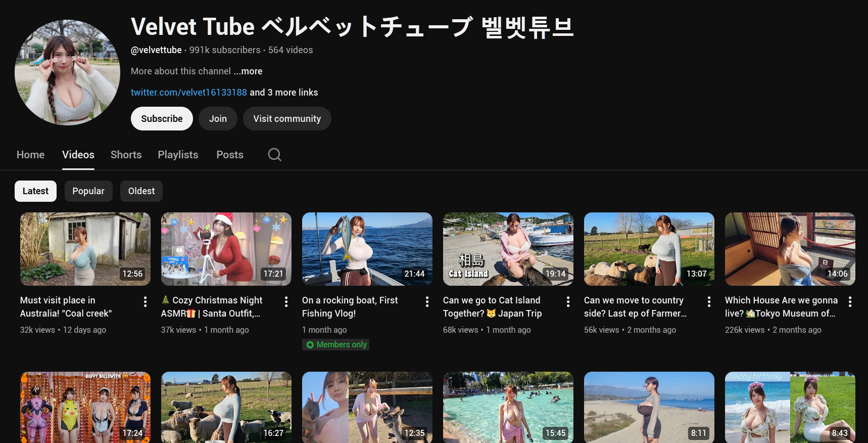Open options menu for Tokyo Museum video
This screenshot has height=443, width=868.
point(850,302)
